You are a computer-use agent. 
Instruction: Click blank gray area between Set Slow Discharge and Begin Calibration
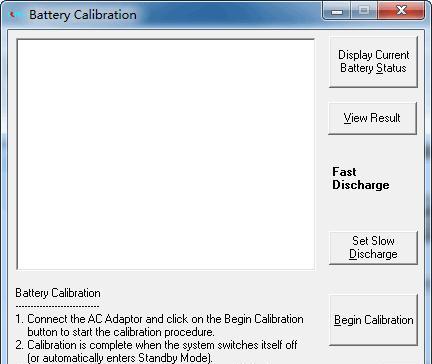click(373, 280)
